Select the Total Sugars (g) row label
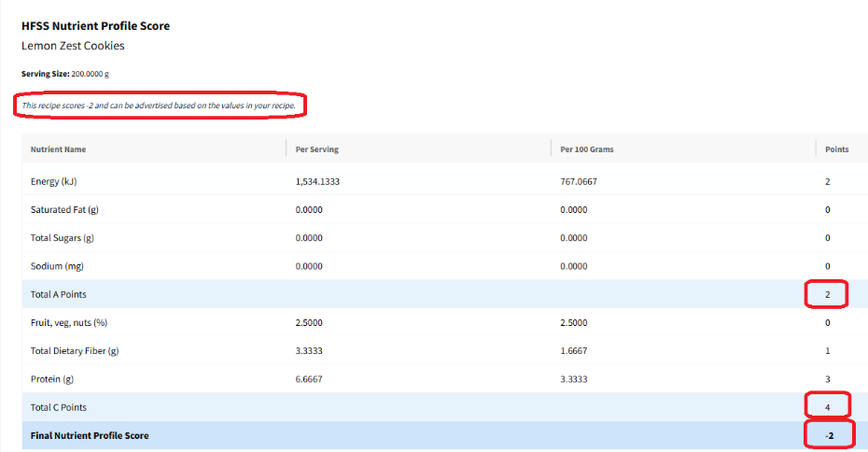This screenshot has width=868, height=452. 62,238
